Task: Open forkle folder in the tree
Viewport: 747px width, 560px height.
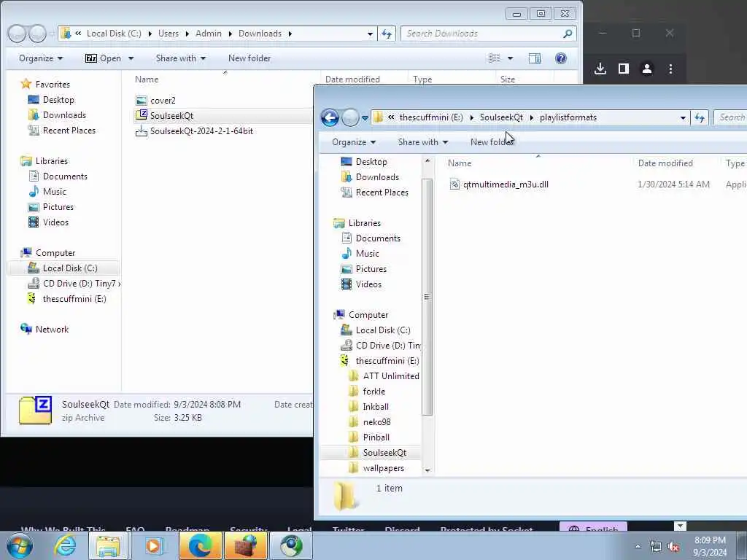Action: pyautogui.click(x=374, y=392)
